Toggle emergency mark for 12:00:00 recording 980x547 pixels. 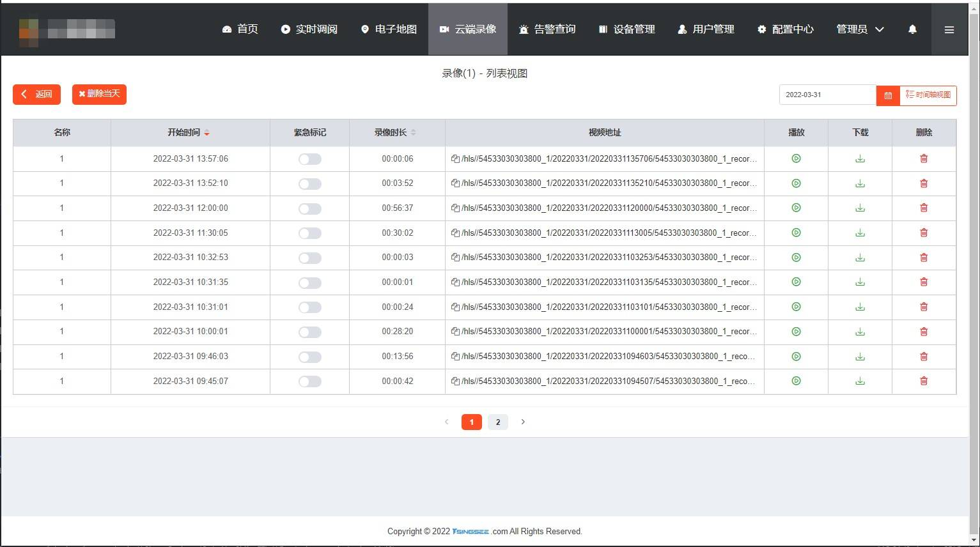(x=310, y=209)
